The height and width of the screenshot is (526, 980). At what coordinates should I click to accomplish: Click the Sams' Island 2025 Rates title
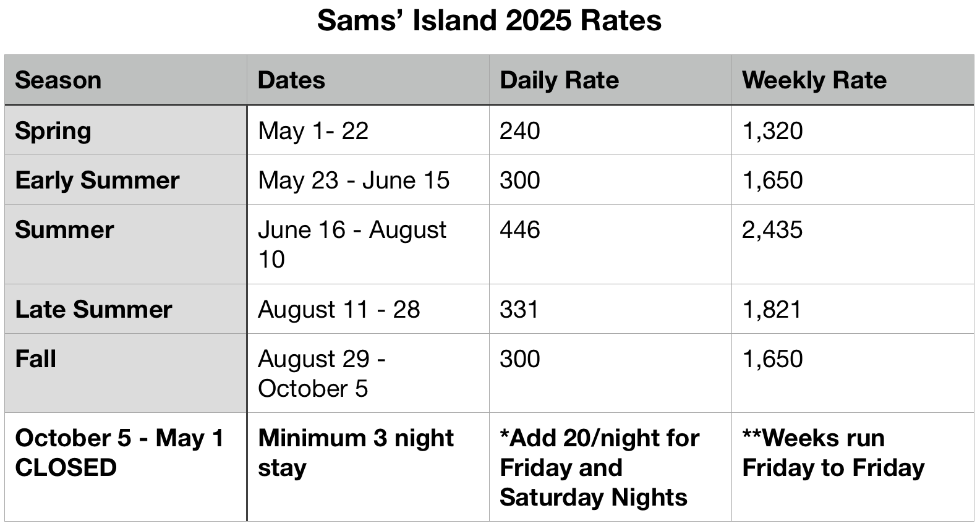[489, 20]
